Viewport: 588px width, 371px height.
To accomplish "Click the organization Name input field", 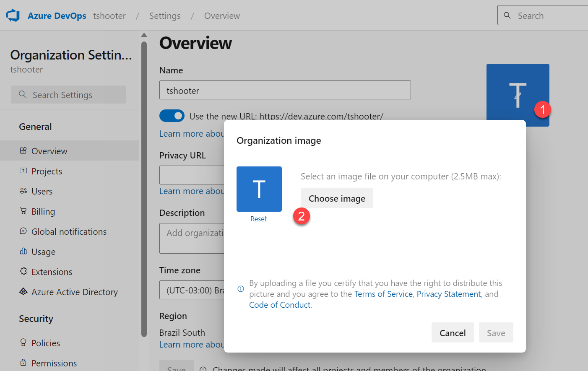I will coord(285,90).
